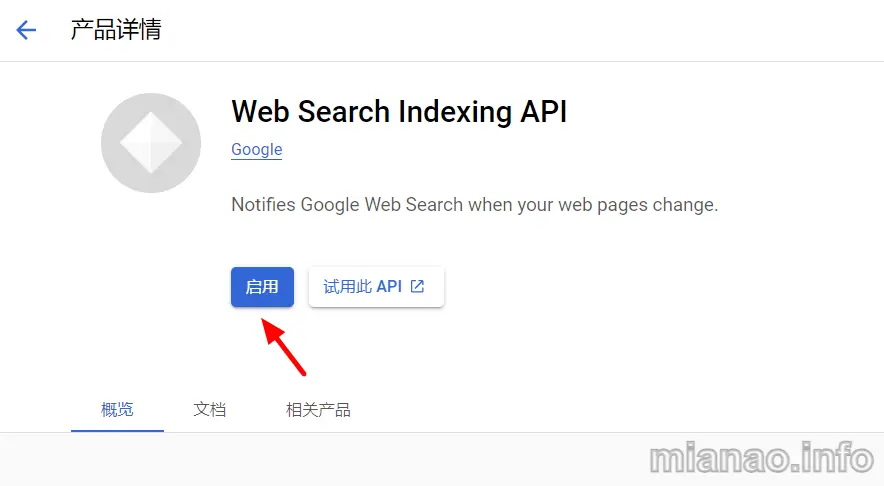Click the Web Search Indexing API heading
Screen dimensions: 884x486
point(399,112)
